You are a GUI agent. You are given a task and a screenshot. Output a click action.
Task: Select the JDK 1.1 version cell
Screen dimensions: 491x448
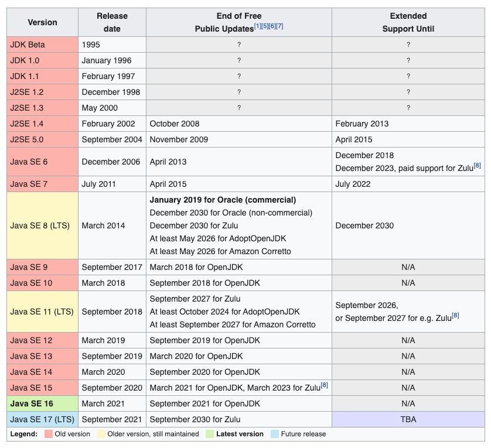(x=43, y=76)
